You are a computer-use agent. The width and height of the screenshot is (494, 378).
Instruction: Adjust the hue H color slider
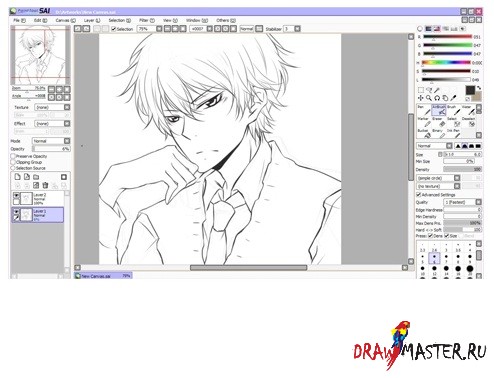click(446, 62)
